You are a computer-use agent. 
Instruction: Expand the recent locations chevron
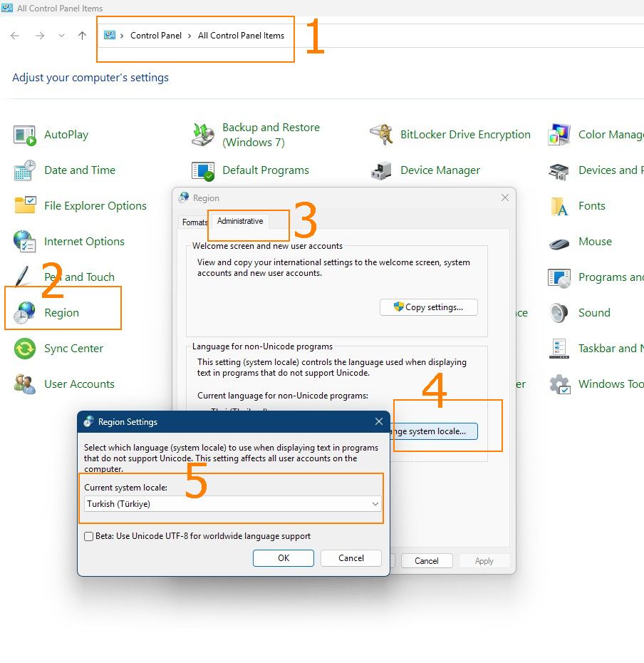tap(62, 36)
